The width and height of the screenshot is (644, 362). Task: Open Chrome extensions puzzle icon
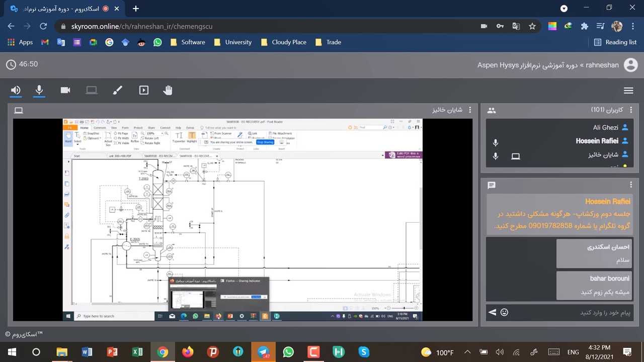point(584,26)
